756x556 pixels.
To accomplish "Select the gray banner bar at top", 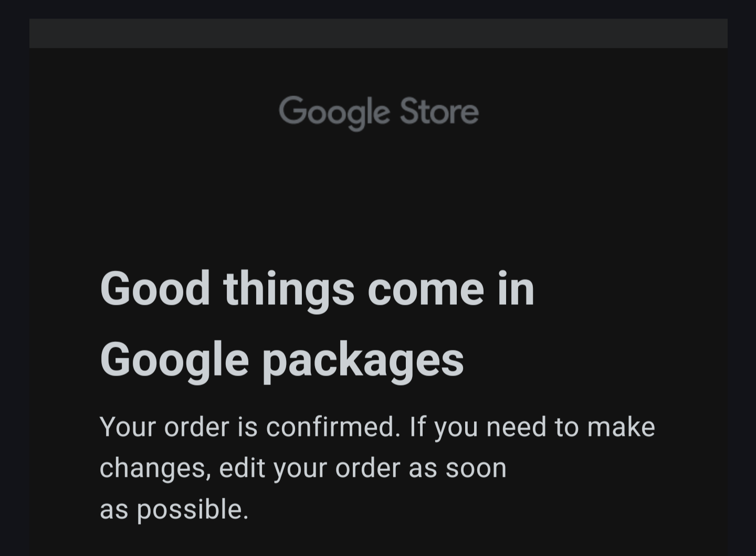I will [x=378, y=34].
